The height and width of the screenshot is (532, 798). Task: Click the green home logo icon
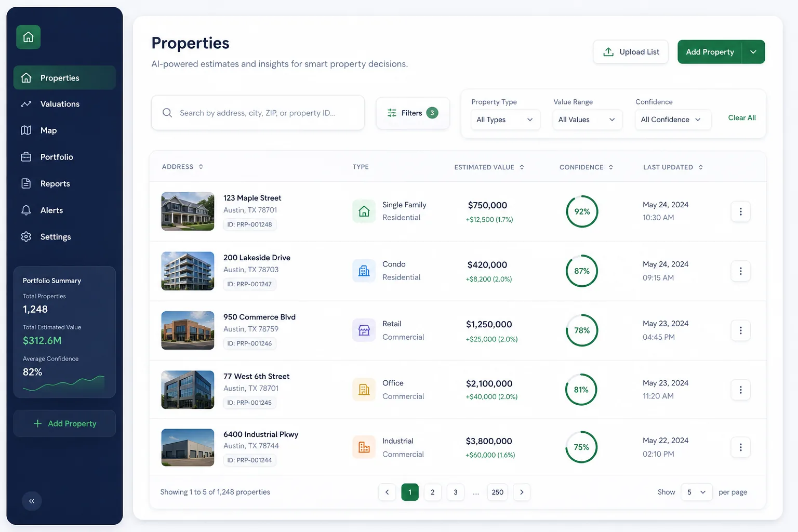click(29, 37)
